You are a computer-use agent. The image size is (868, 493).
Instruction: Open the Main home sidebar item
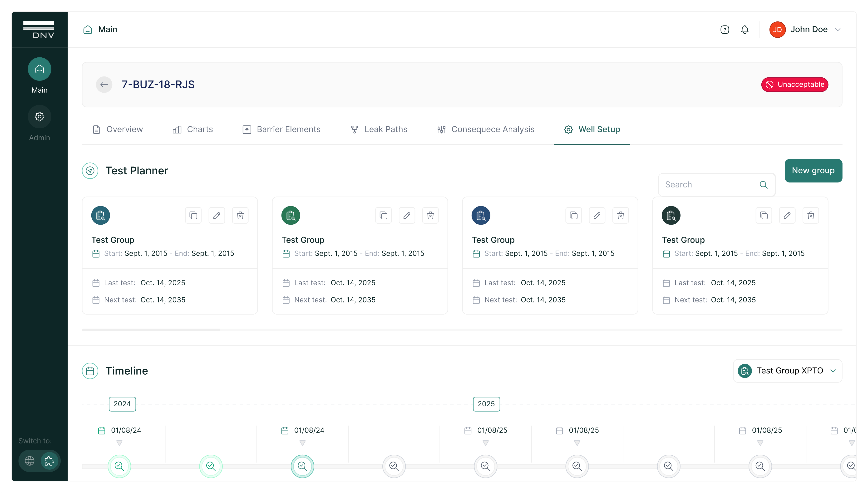coord(39,75)
